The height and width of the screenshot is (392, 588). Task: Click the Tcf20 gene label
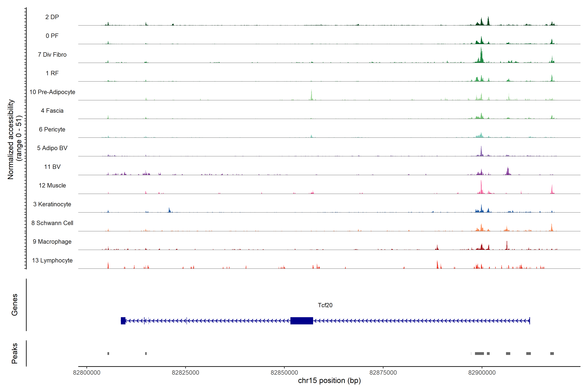(x=325, y=305)
